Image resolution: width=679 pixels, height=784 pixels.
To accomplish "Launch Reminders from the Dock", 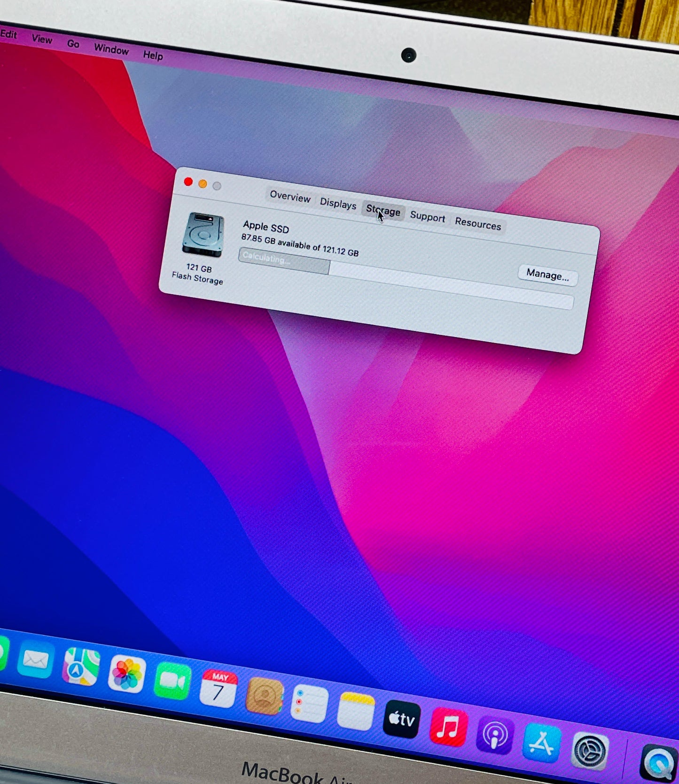I will point(309,704).
